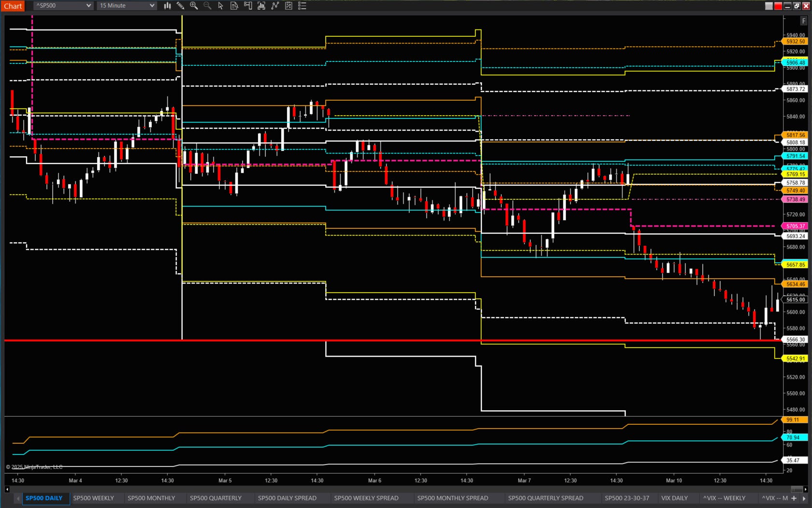Image resolution: width=812 pixels, height=508 pixels.
Task: Activate the zoom out tool
Action: (x=207, y=6)
